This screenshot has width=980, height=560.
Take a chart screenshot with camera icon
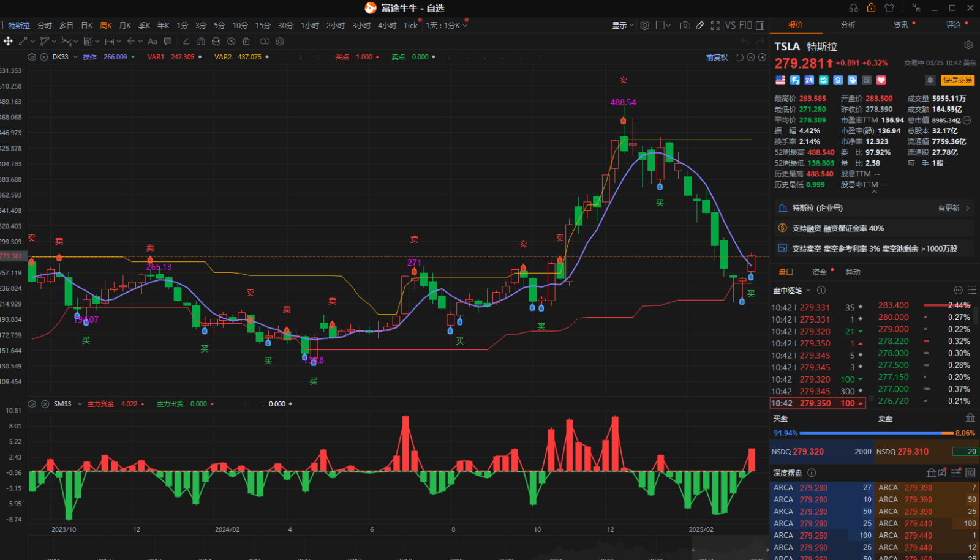click(x=685, y=25)
